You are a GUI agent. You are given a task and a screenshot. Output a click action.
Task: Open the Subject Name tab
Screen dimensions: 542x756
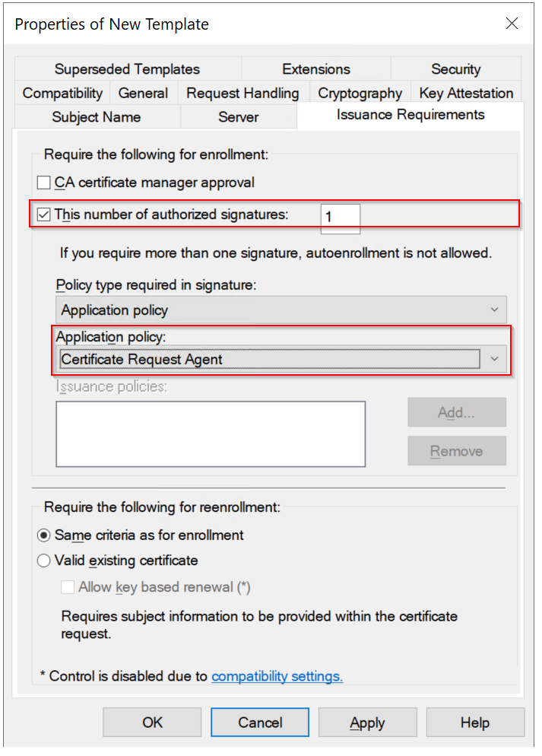pos(96,117)
